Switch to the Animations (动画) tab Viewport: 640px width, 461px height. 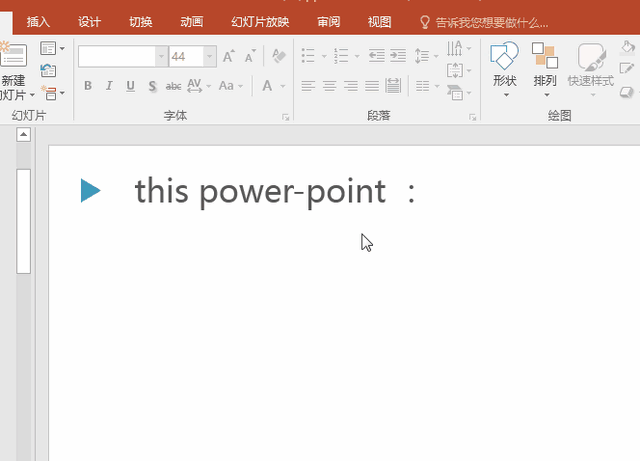(x=191, y=22)
